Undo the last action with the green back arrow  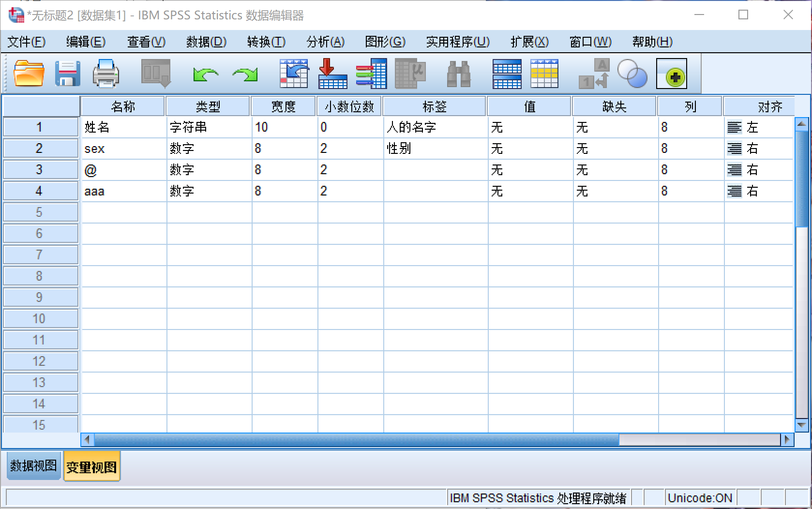205,74
